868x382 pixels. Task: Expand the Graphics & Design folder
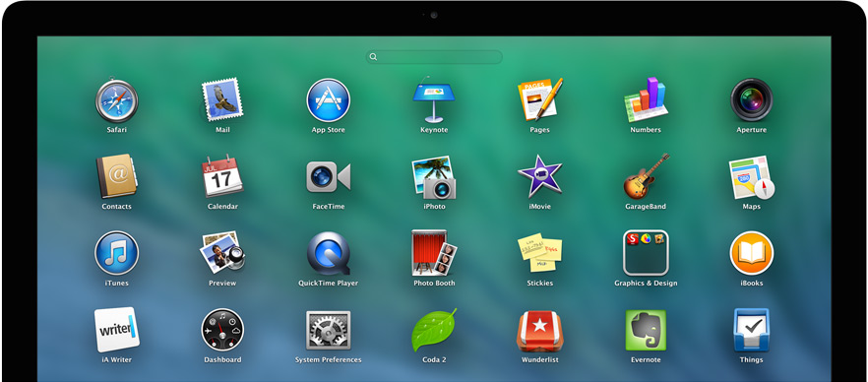[646, 253]
